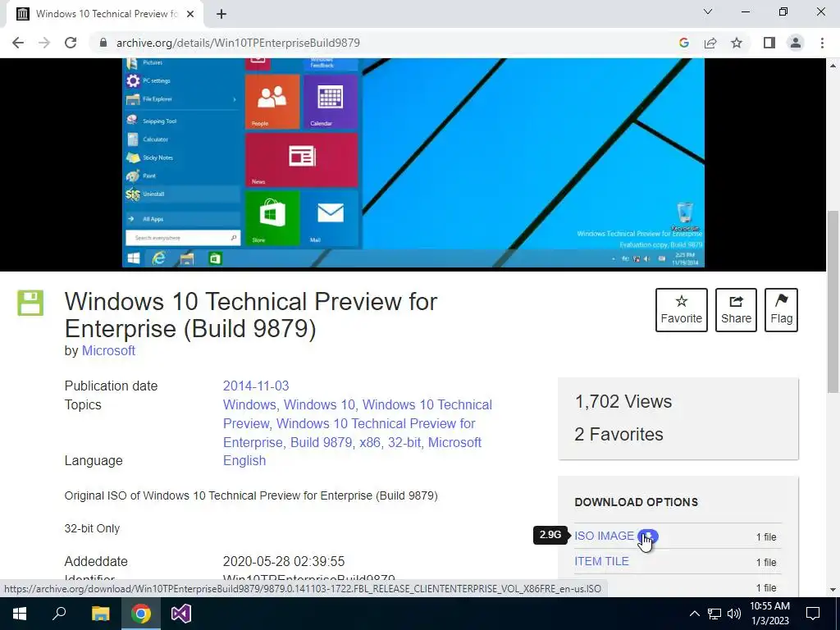
Task: Click the scrollbar up arrow
Action: [833, 66]
